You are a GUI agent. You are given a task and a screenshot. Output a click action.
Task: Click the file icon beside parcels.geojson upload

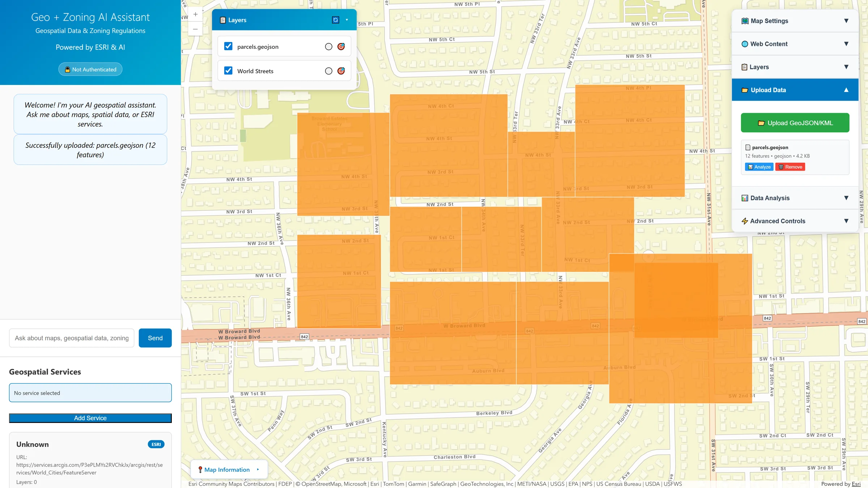(748, 147)
